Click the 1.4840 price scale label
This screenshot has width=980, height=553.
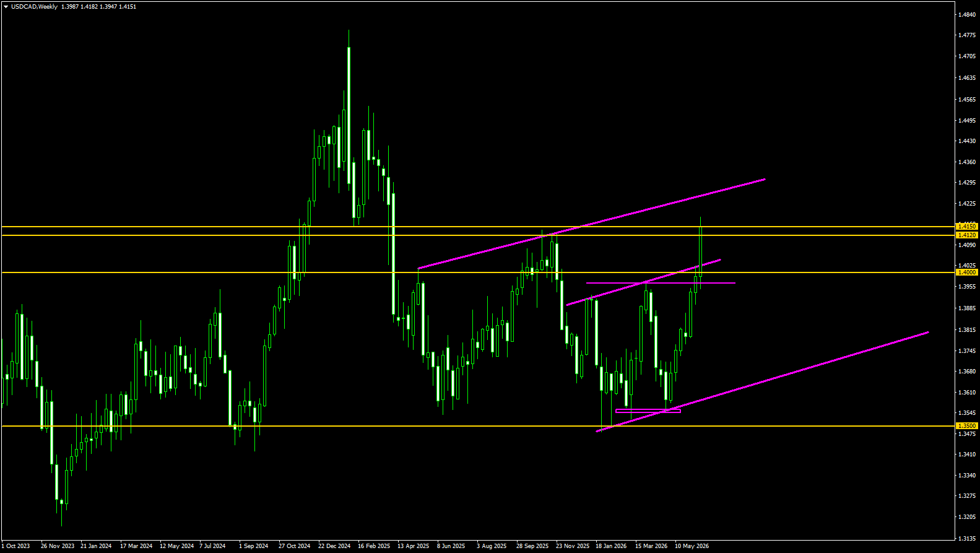click(967, 14)
